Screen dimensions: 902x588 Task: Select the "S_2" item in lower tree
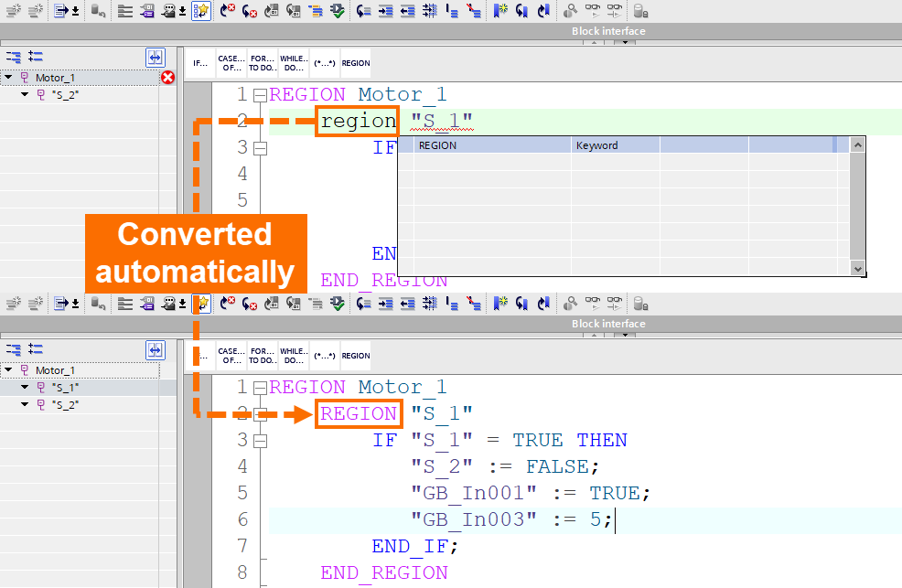[64, 403]
